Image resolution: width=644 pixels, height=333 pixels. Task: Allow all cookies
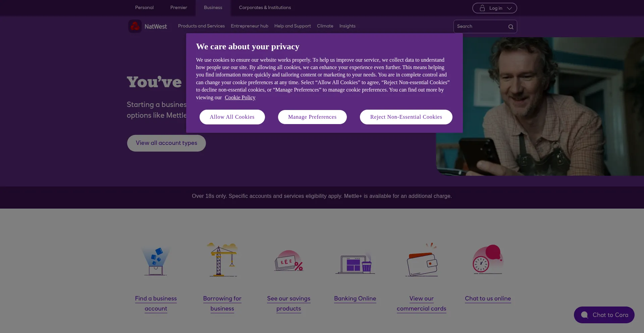[x=232, y=117]
